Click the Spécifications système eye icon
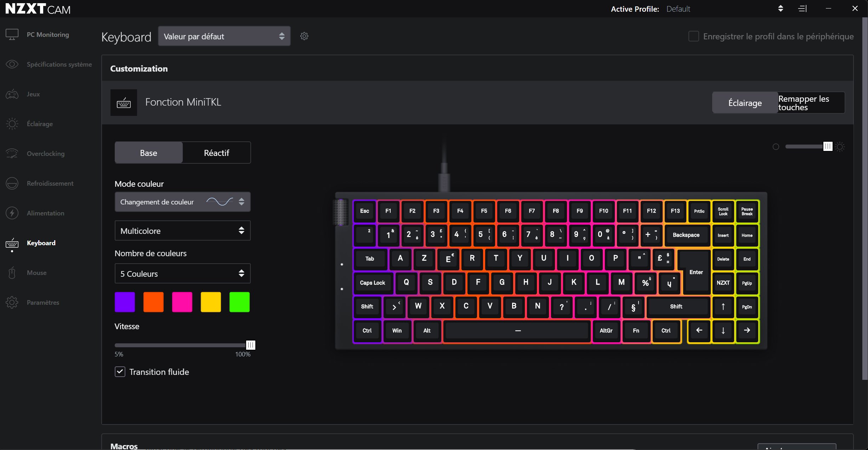 point(12,64)
